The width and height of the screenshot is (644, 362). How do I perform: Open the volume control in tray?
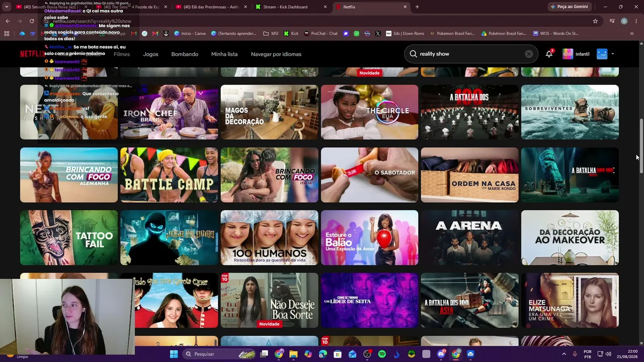coord(608,354)
